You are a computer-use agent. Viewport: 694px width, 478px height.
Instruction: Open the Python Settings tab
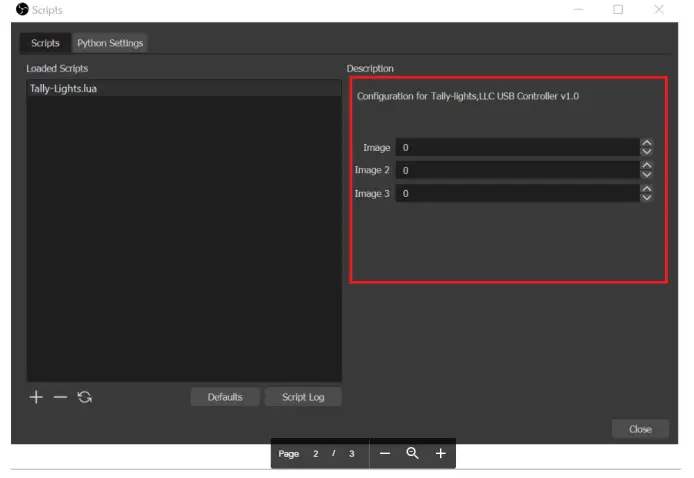coord(110,43)
